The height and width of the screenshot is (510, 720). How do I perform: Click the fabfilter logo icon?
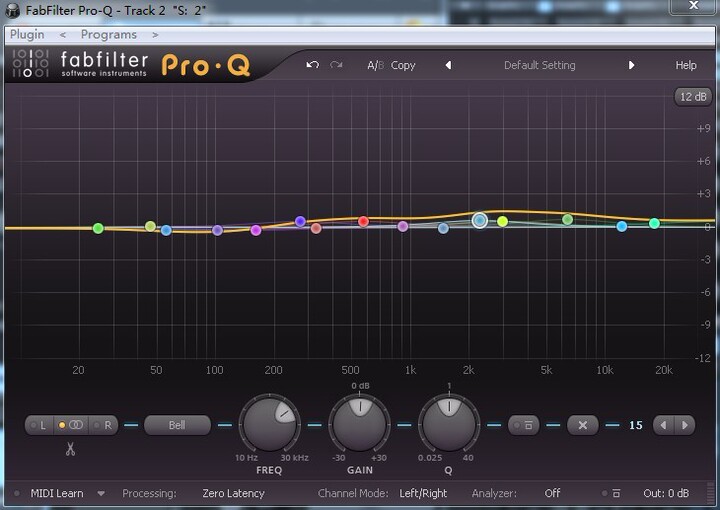[x=30, y=63]
